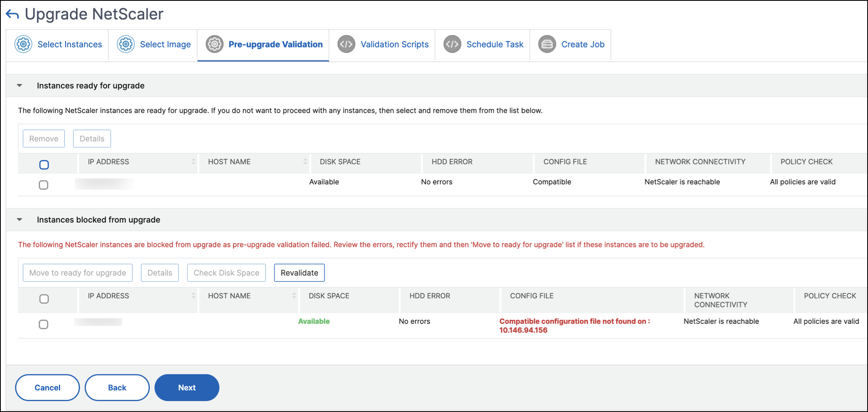Collapse the Instances blocked from upgrade section
Screen dimensions: 868x412
point(20,220)
